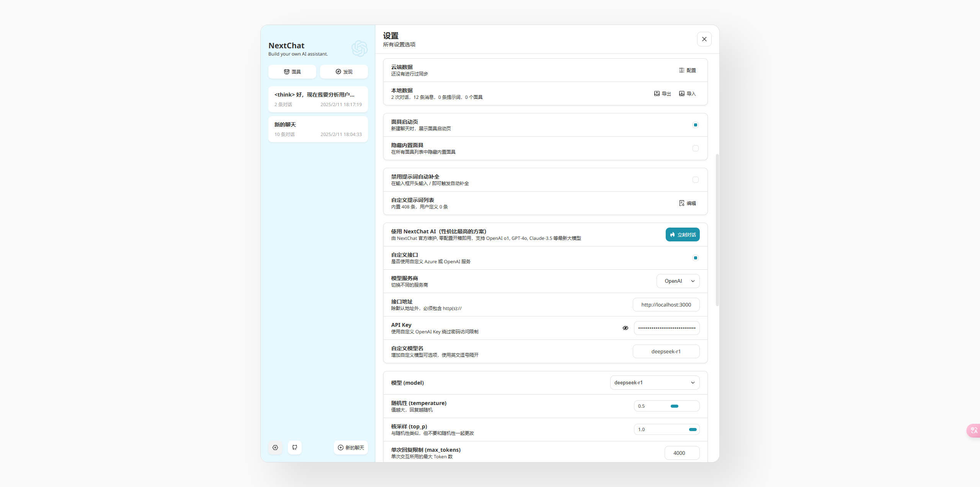
Task: Click the NextChat OpenAI logo icon
Action: click(x=359, y=49)
